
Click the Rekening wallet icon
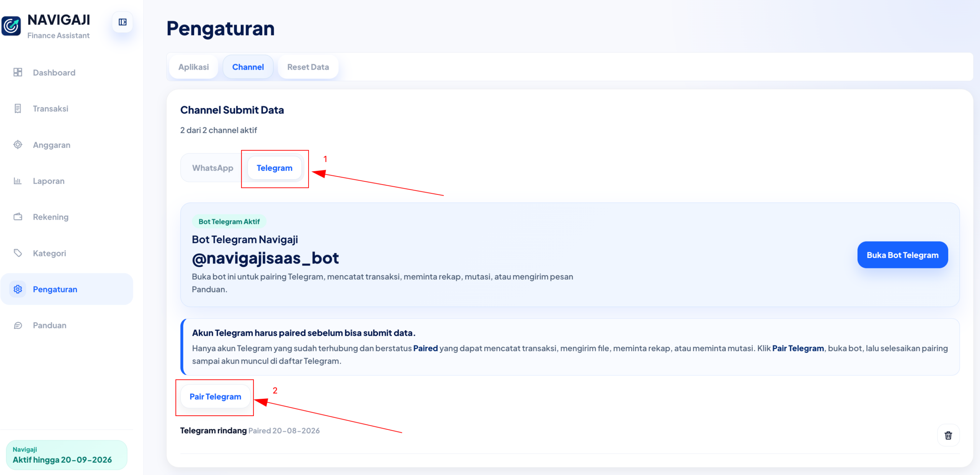[x=18, y=217]
